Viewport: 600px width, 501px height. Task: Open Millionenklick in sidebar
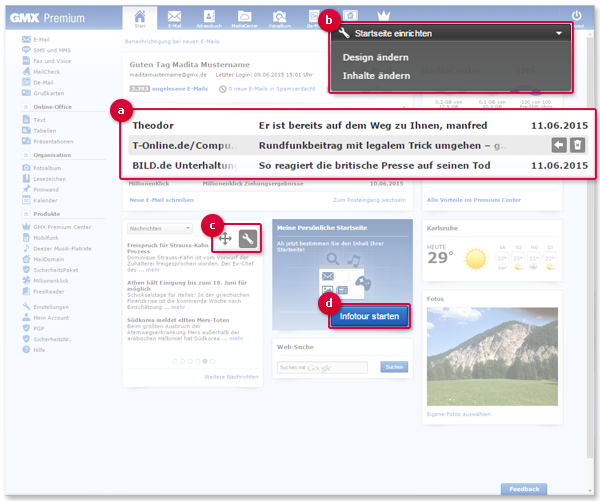coord(45,281)
